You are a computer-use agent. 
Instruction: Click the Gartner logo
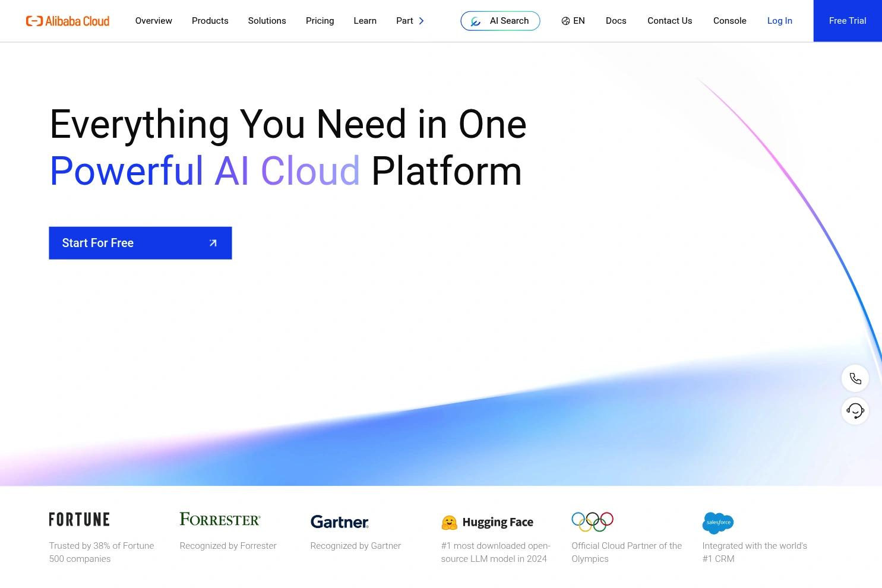click(x=339, y=521)
